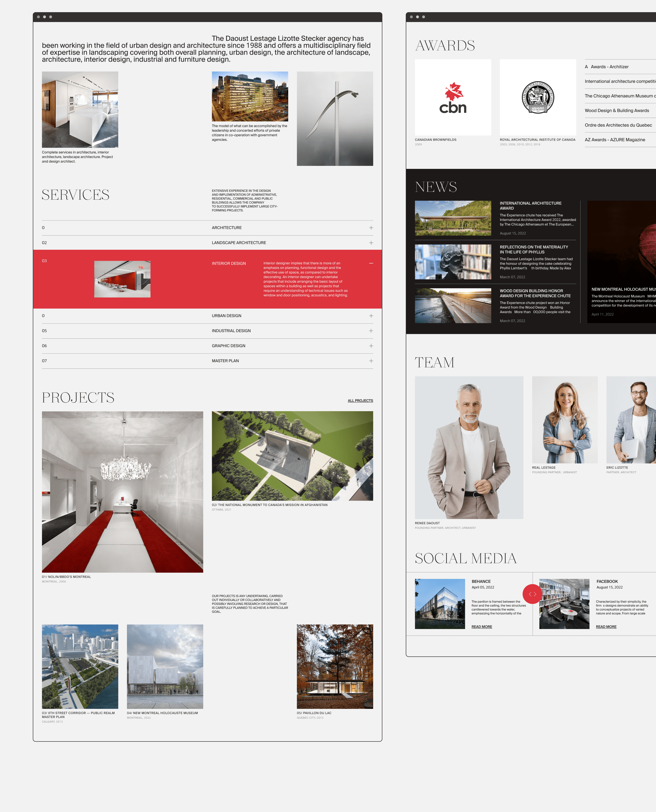Expand the Architecture service row plus icon
This screenshot has height=812, width=656.
click(371, 228)
